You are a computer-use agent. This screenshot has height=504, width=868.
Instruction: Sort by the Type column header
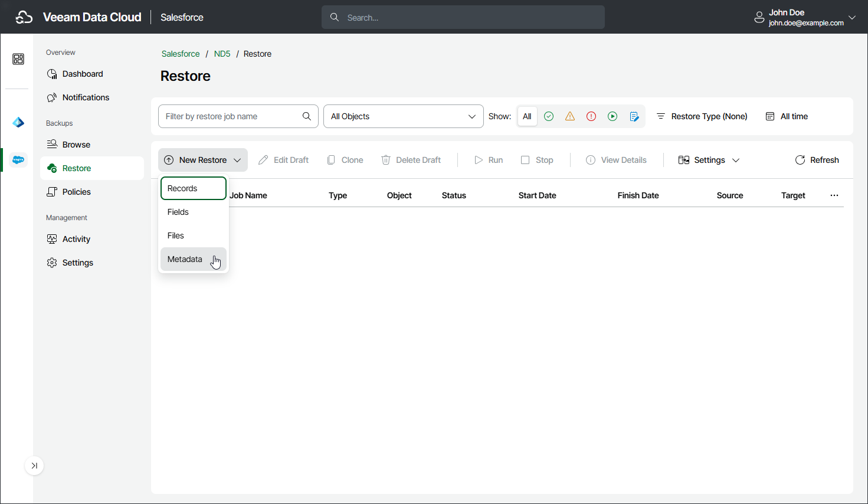pos(338,195)
